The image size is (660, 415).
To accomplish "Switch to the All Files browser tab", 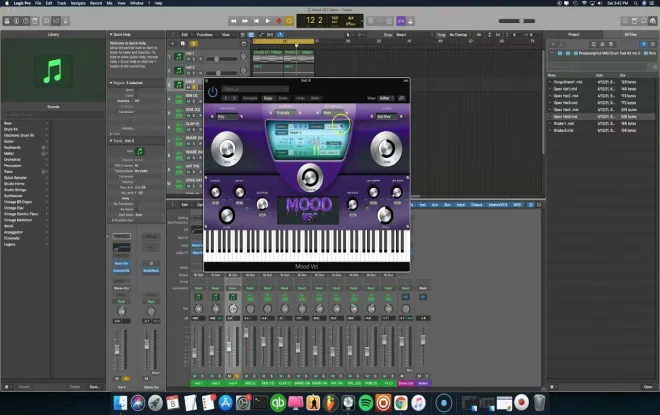I will coord(630,35).
